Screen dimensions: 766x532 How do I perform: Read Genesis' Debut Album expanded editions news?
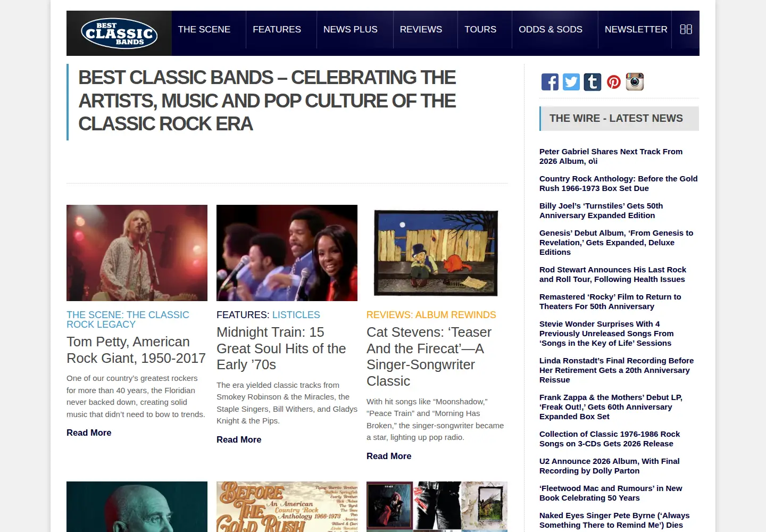click(617, 243)
